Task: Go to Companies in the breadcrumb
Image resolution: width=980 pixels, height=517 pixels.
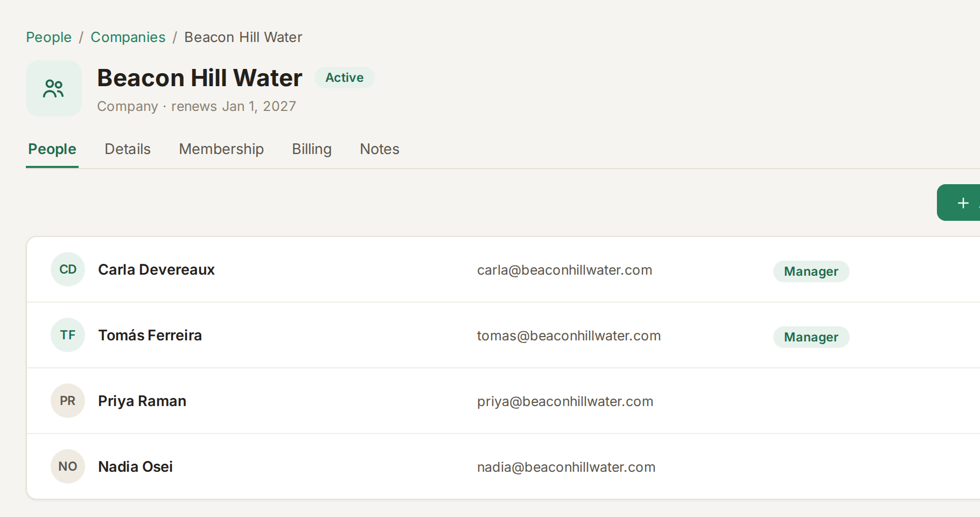Action: 128,37
